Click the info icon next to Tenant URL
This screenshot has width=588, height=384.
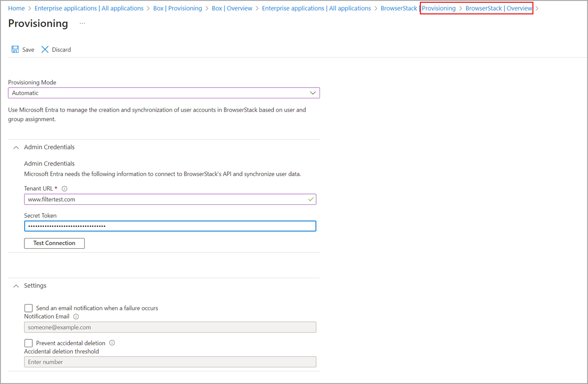[x=64, y=188]
